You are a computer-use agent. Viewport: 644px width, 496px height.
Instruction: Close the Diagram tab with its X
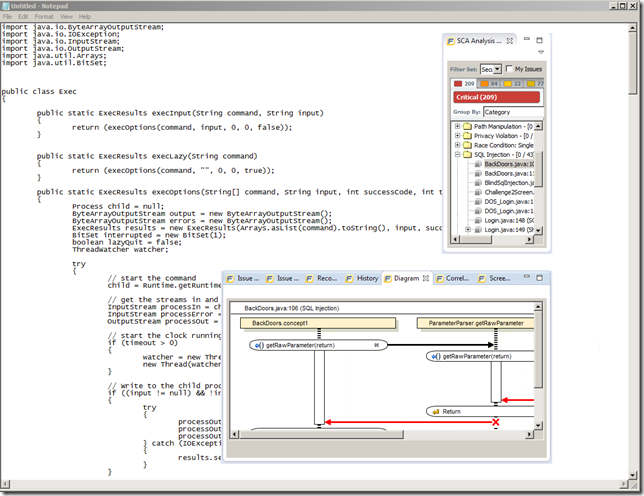[428, 278]
